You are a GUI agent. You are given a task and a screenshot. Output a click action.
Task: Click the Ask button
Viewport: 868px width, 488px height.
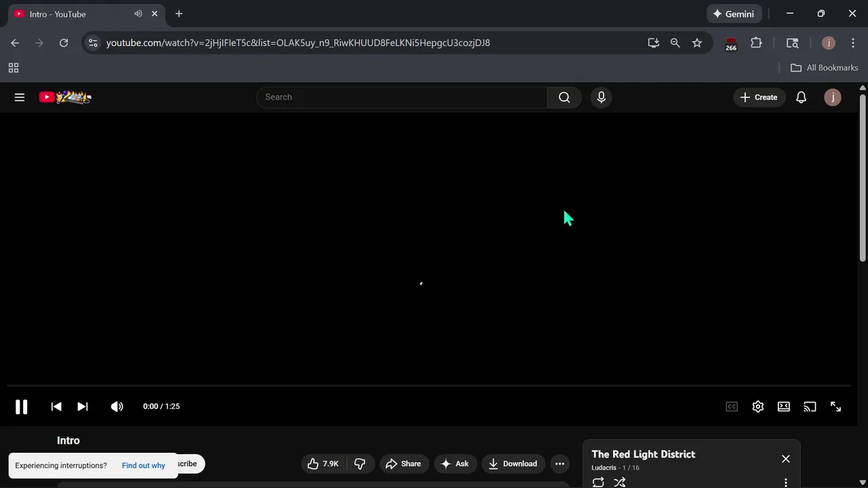coord(455,464)
